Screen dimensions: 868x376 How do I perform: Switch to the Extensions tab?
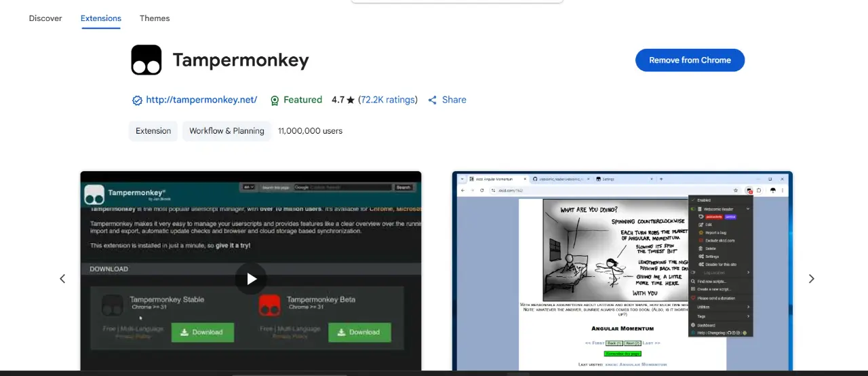coord(101,18)
